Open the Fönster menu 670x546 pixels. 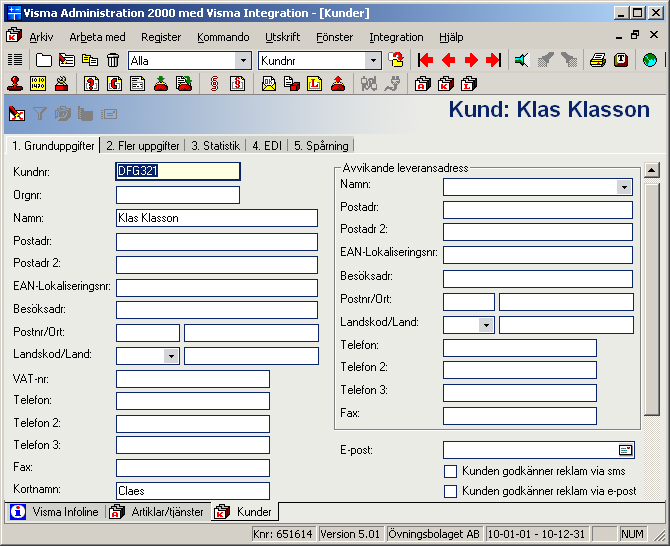(335, 37)
